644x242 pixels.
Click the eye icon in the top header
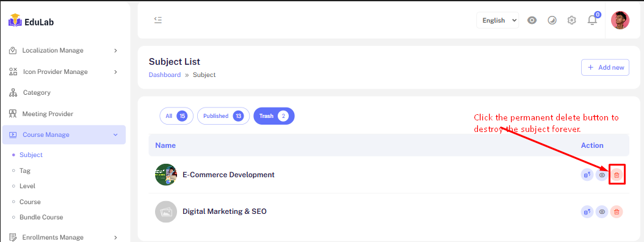tap(532, 20)
